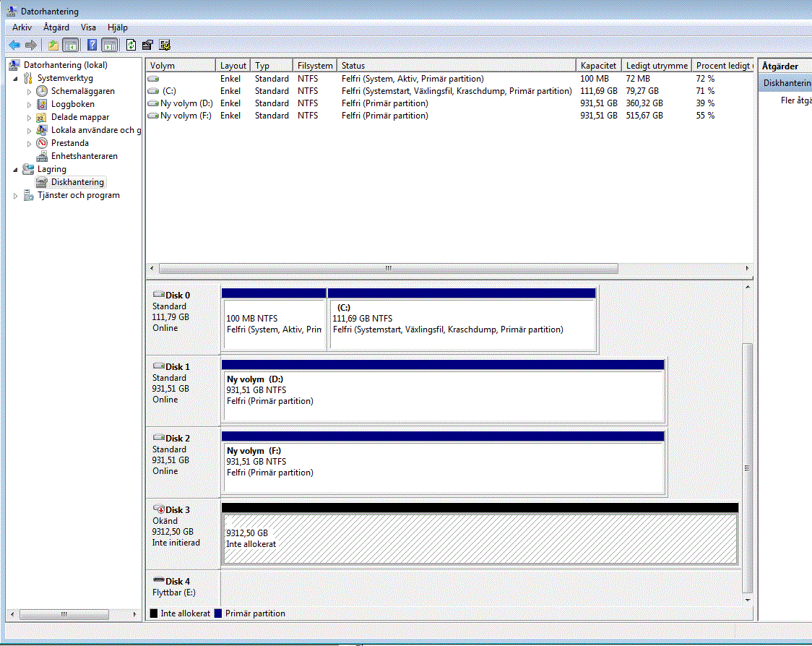
Task: Sort by the Filsystem column header
Action: (x=315, y=66)
